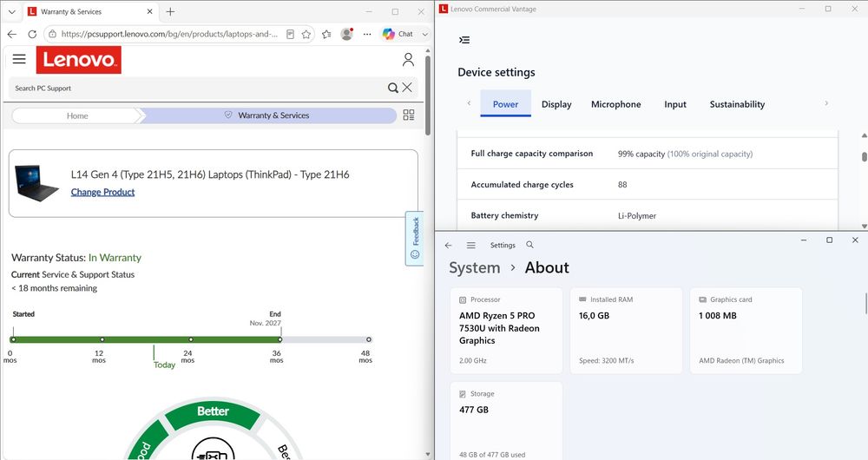Click the tab search chevron in Edge
This screenshot has height=460, width=868.
11,11
